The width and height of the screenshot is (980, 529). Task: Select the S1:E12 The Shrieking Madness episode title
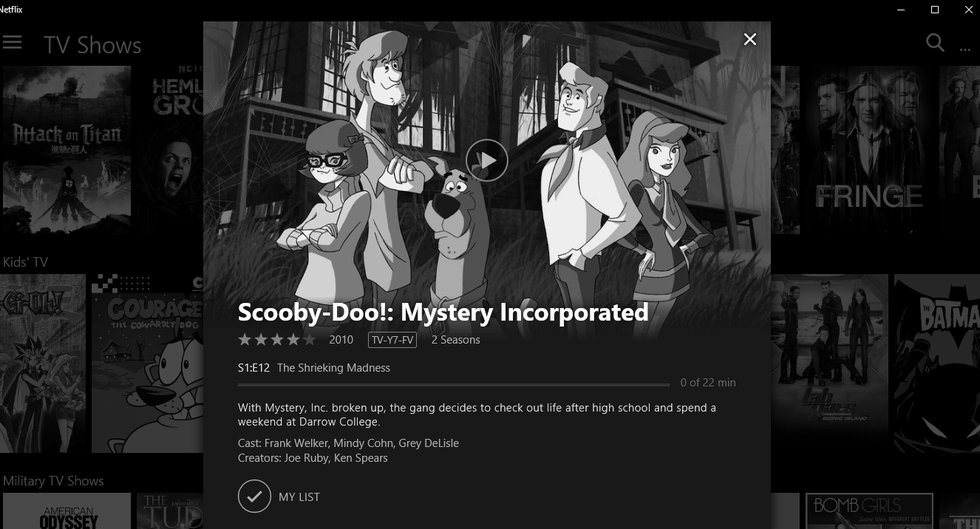pyautogui.click(x=314, y=368)
